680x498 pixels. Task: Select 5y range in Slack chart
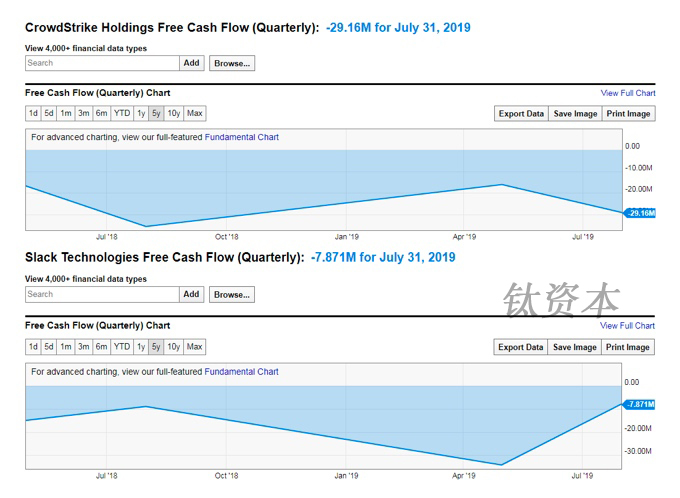[156, 347]
